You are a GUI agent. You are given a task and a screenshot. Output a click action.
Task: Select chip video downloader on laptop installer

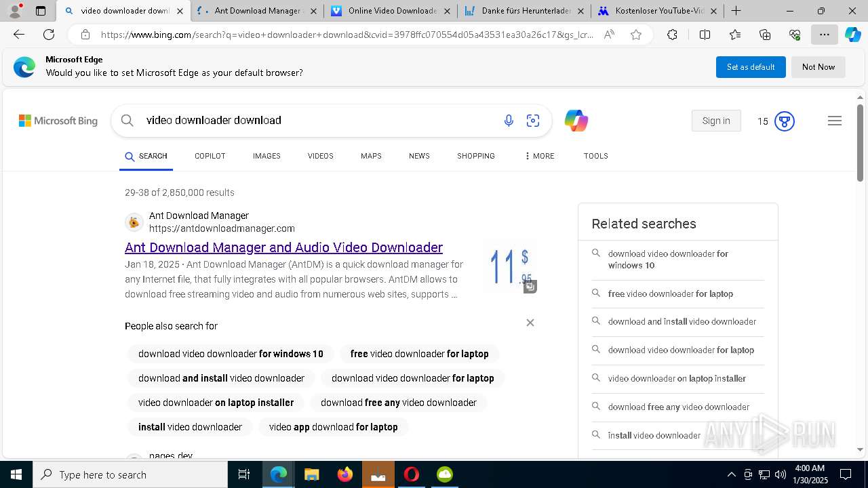click(x=216, y=403)
